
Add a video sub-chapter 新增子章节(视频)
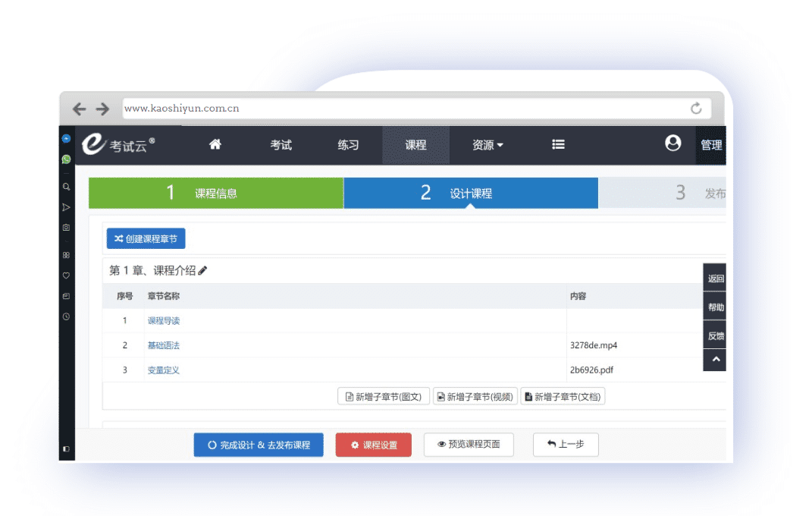[x=475, y=397]
